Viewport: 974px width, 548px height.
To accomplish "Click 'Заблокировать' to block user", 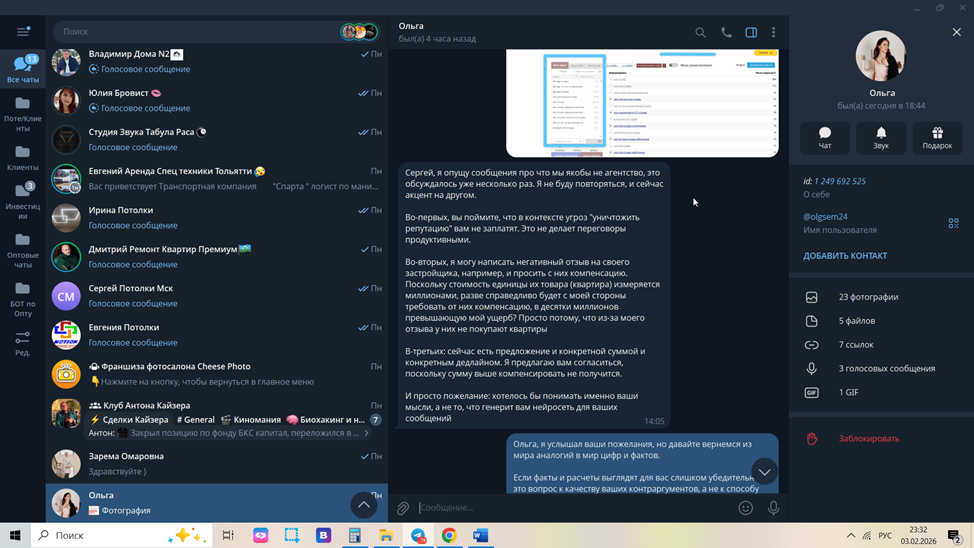I will (x=881, y=439).
